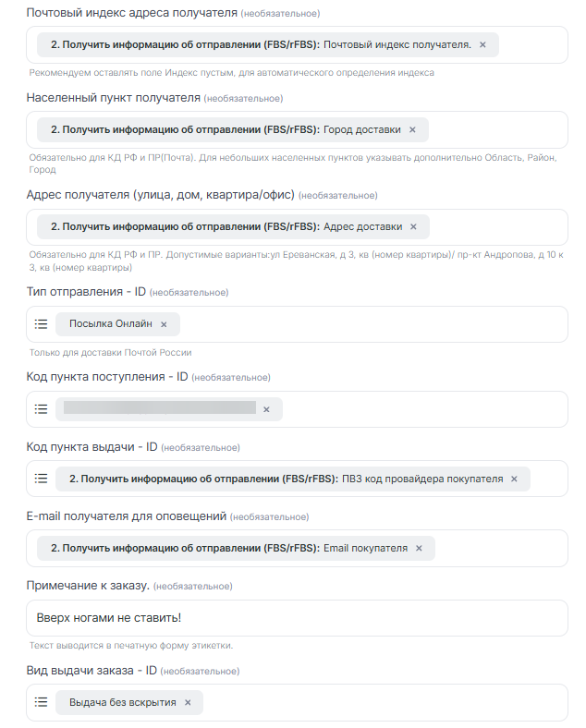Select the 'Город доставки' variable tag
The image size is (586, 728).
click(x=222, y=130)
